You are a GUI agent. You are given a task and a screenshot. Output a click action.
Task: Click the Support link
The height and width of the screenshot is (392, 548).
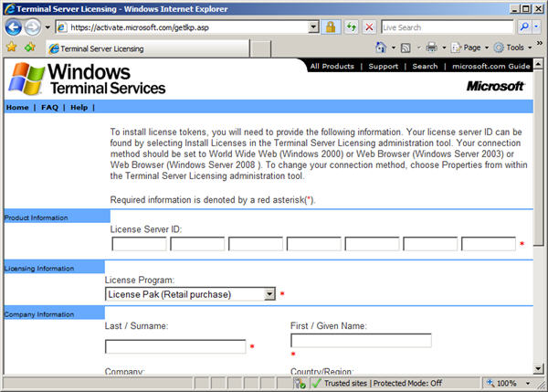point(383,67)
